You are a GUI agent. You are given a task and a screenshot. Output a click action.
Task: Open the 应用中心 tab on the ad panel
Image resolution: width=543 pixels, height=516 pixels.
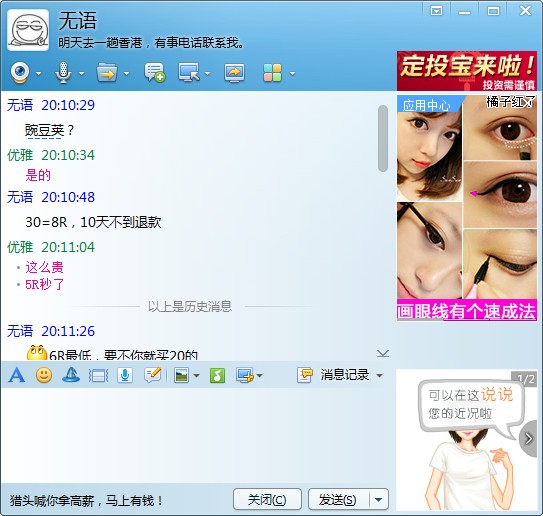(x=426, y=105)
